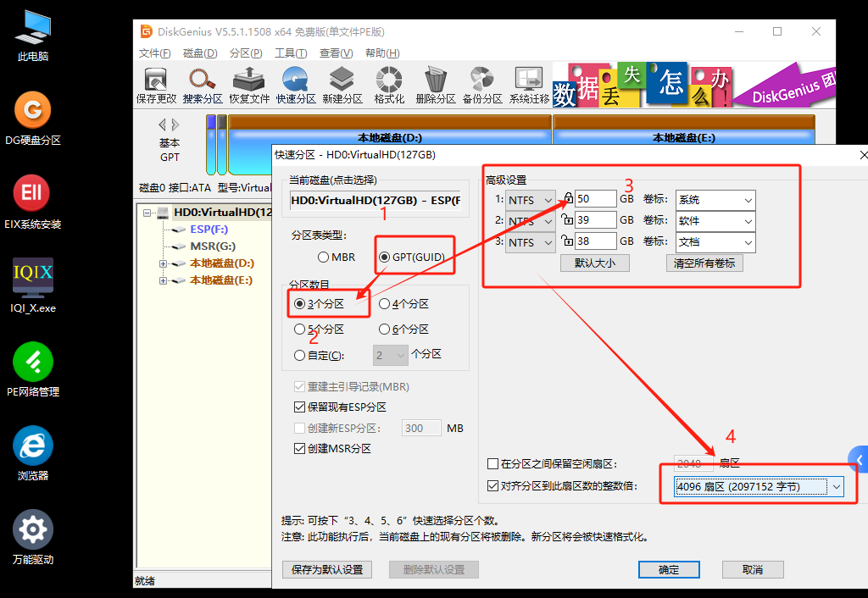Select the 格式化 format toolbar icon
The height and width of the screenshot is (598, 868).
(389, 86)
